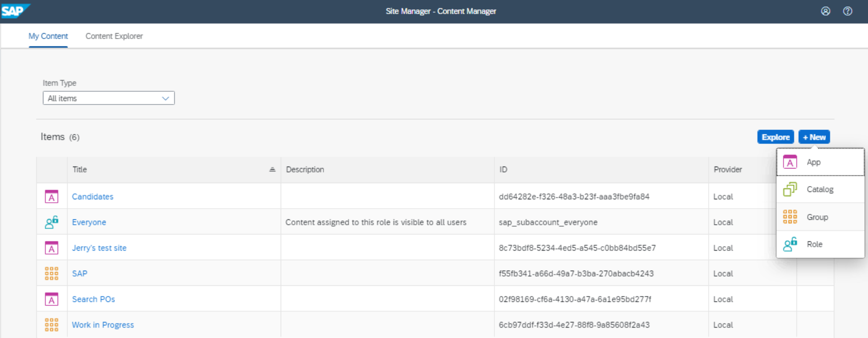Click the app icon beside Candidates
The height and width of the screenshot is (338, 868).
click(51, 196)
